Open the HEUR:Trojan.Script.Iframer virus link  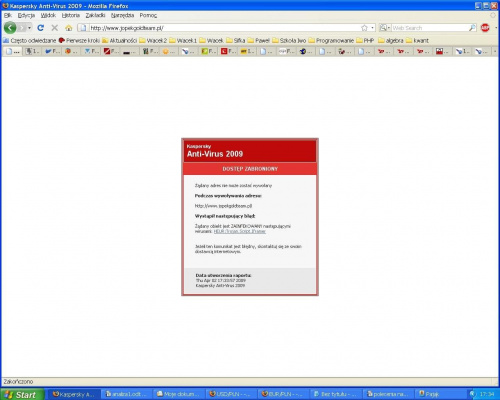click(x=240, y=231)
